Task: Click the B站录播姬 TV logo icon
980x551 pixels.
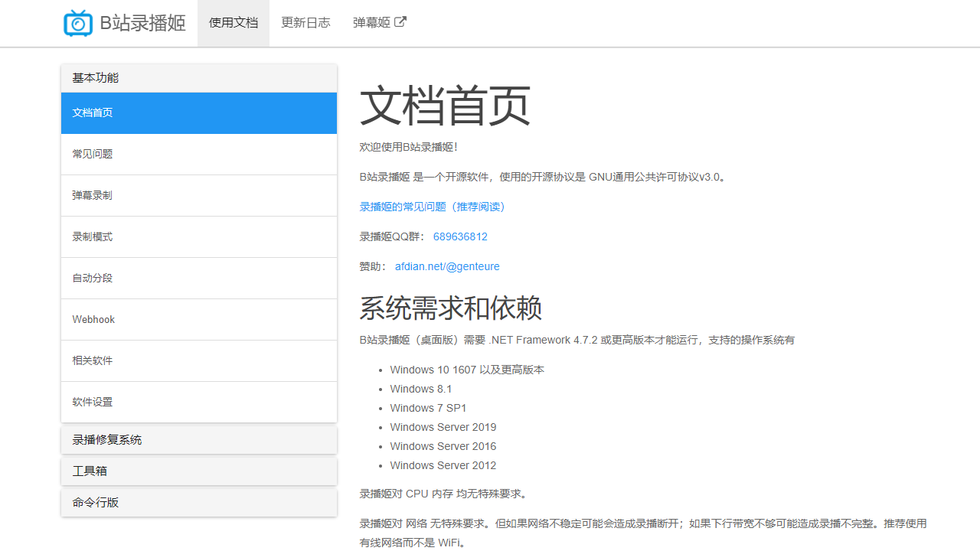Action: (77, 23)
